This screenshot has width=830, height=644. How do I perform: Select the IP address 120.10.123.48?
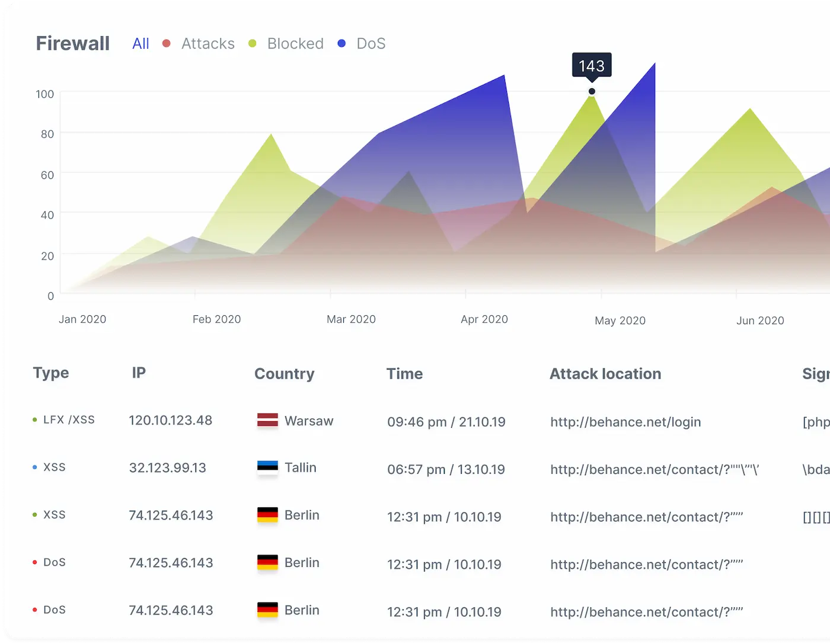pyautogui.click(x=170, y=421)
